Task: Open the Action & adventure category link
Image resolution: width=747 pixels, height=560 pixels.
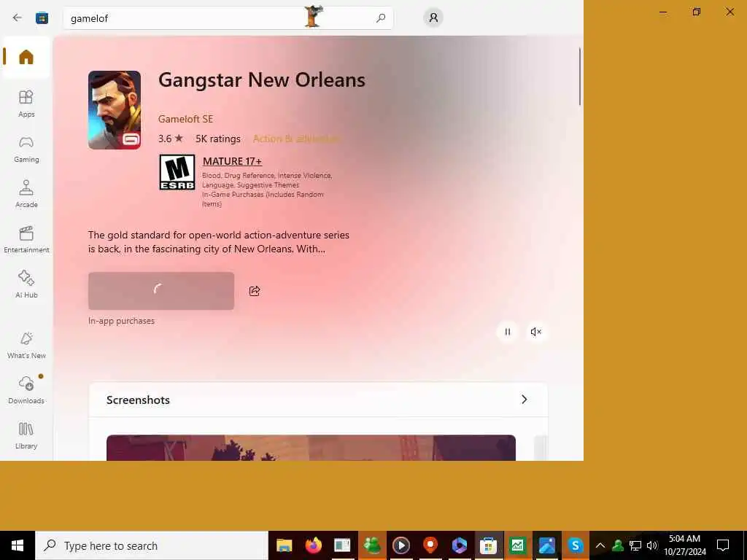Action: tap(296, 139)
